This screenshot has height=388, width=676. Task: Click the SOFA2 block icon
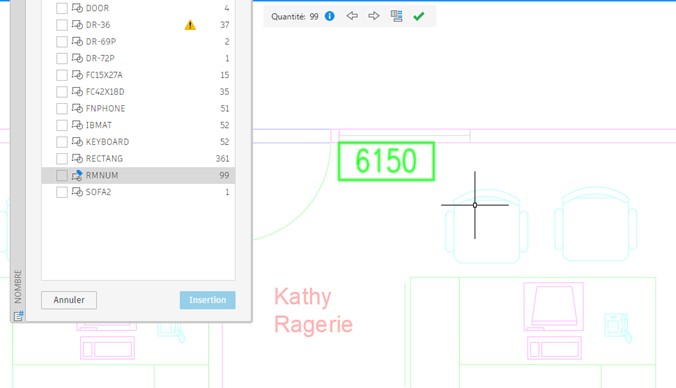[x=77, y=192]
